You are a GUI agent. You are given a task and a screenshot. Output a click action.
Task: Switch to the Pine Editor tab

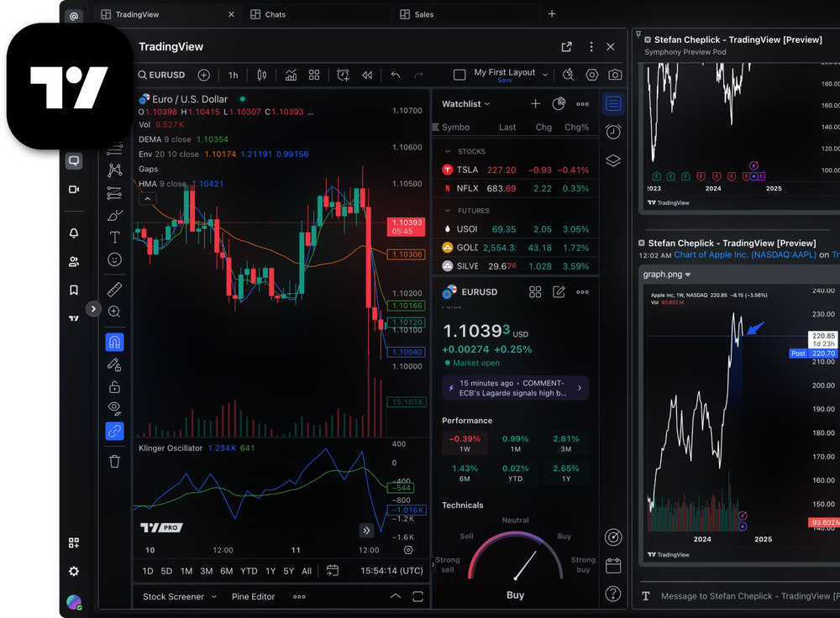[x=253, y=596]
